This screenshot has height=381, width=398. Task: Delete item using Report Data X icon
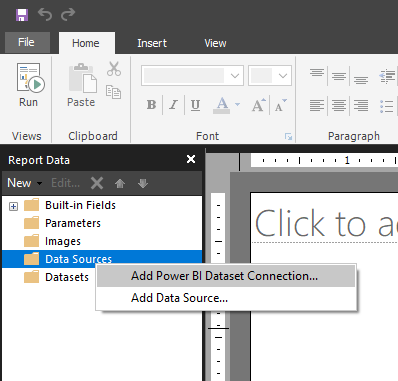pyautogui.click(x=97, y=183)
